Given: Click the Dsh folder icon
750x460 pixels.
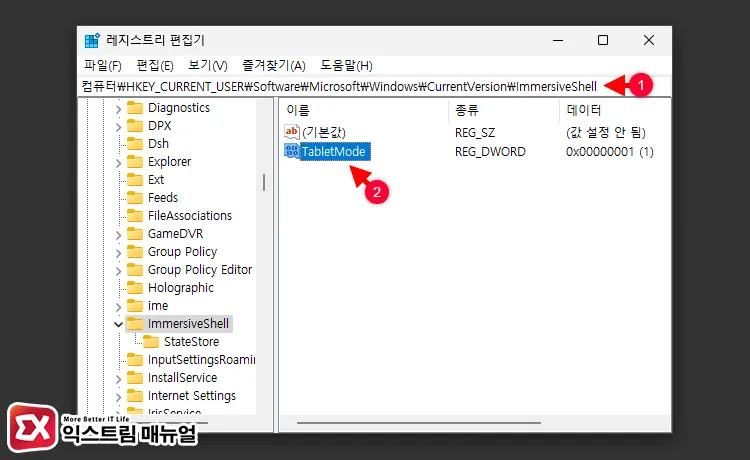Looking at the screenshot, I should tap(135, 144).
